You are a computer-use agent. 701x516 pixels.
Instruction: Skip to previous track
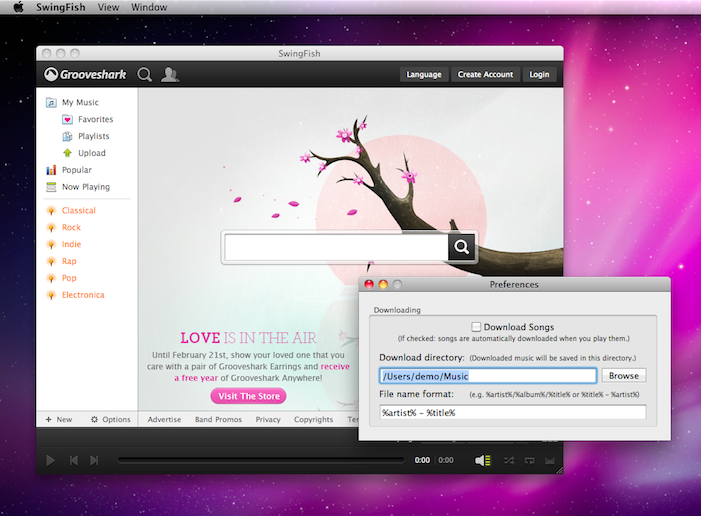[74, 460]
